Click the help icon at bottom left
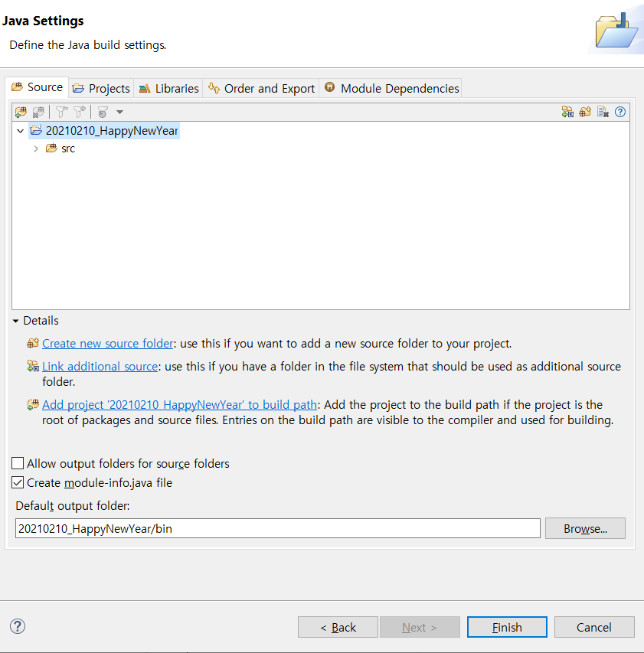This screenshot has width=644, height=653. [17, 626]
